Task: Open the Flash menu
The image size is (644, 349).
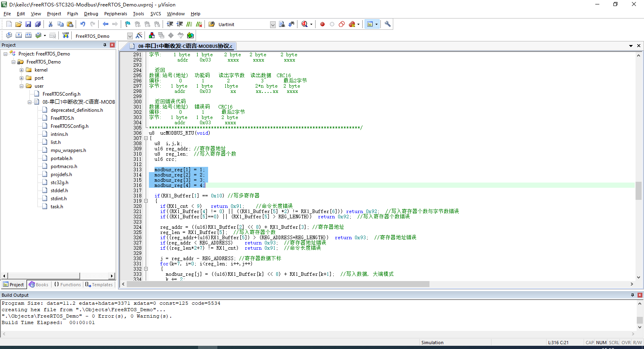Action: pyautogui.click(x=72, y=14)
